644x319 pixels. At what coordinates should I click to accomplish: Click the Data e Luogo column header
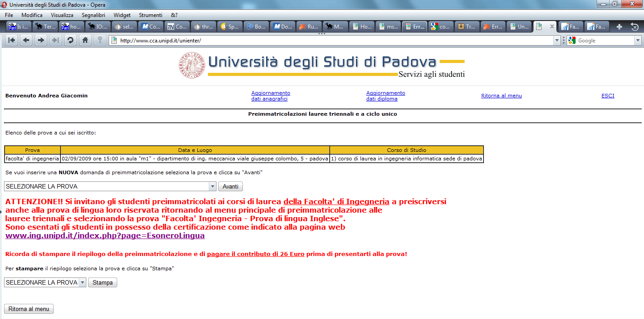tap(195, 150)
